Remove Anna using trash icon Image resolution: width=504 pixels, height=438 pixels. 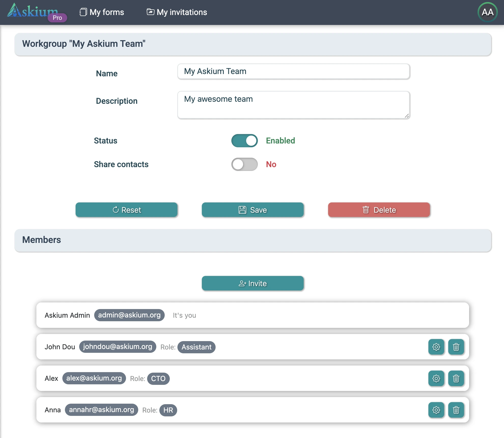click(456, 410)
